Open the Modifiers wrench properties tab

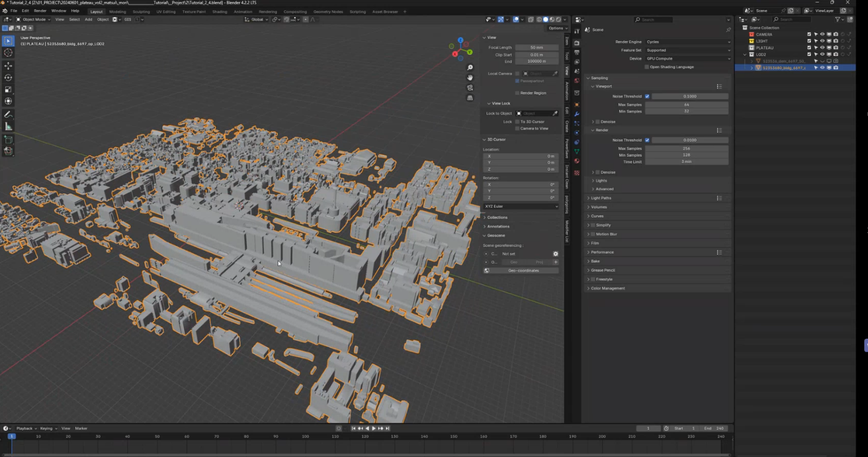point(577,114)
